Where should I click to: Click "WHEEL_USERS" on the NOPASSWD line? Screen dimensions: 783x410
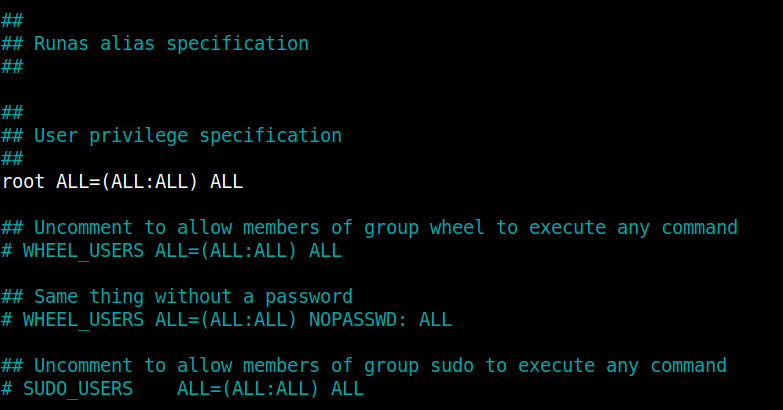pyautogui.click(x=84, y=319)
